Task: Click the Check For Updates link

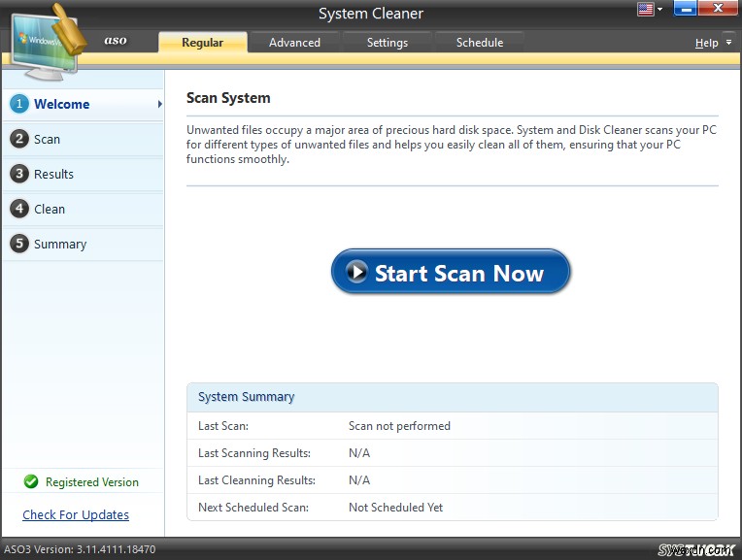Action: tap(76, 514)
